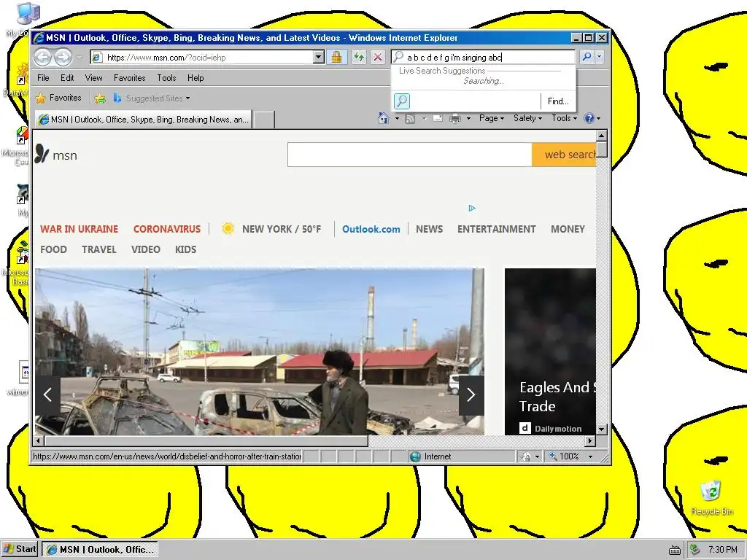Open Outlook.com link
747x560 pixels.
(371, 229)
